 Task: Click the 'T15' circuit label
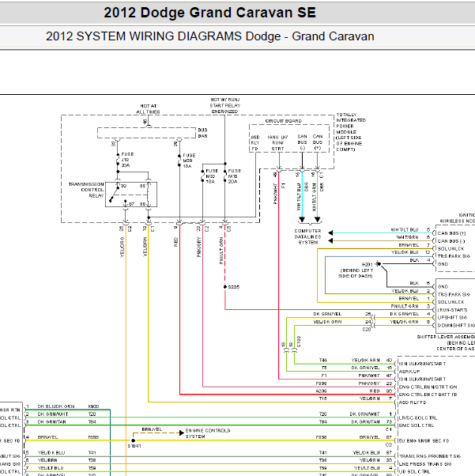tap(322, 399)
